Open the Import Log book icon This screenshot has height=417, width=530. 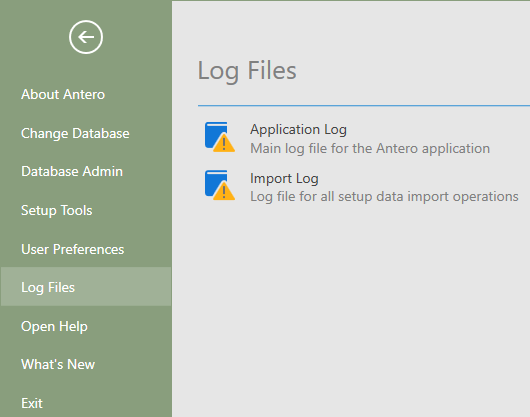pyautogui.click(x=220, y=185)
